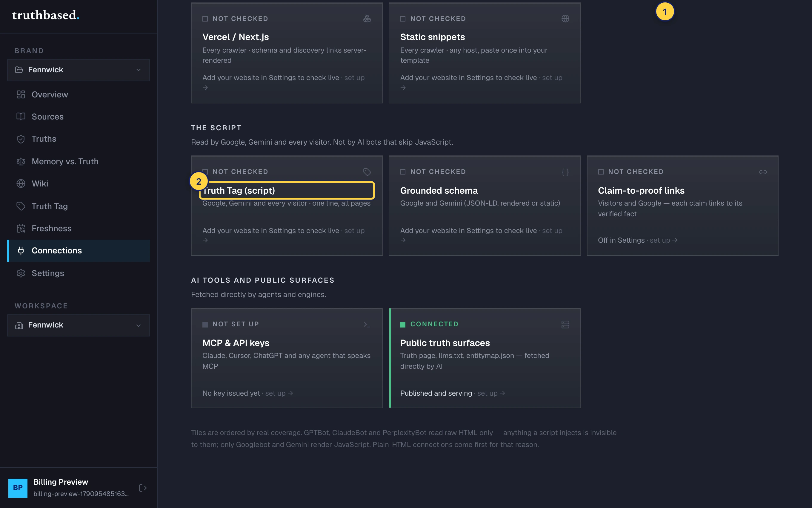Click the Wiki globe icon in sidebar
Viewport: 812px width, 508px height.
coord(21,184)
